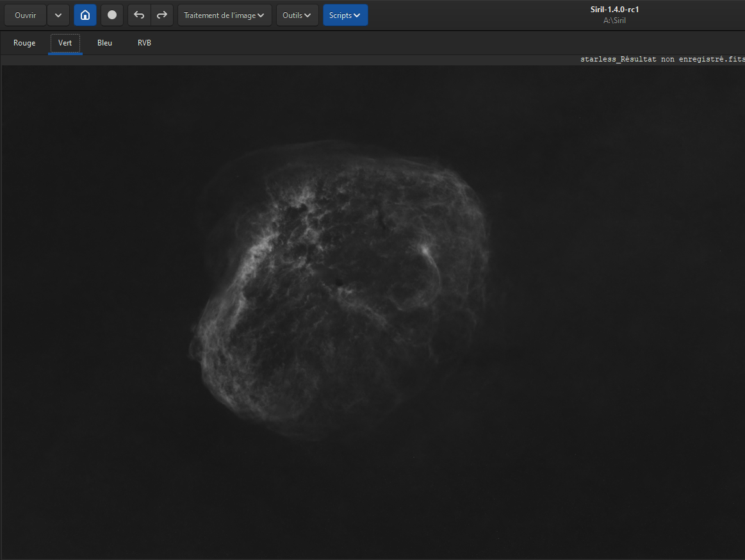The height and width of the screenshot is (560, 745).
Task: Click the small dark spot in nebula center
Action: point(340,283)
